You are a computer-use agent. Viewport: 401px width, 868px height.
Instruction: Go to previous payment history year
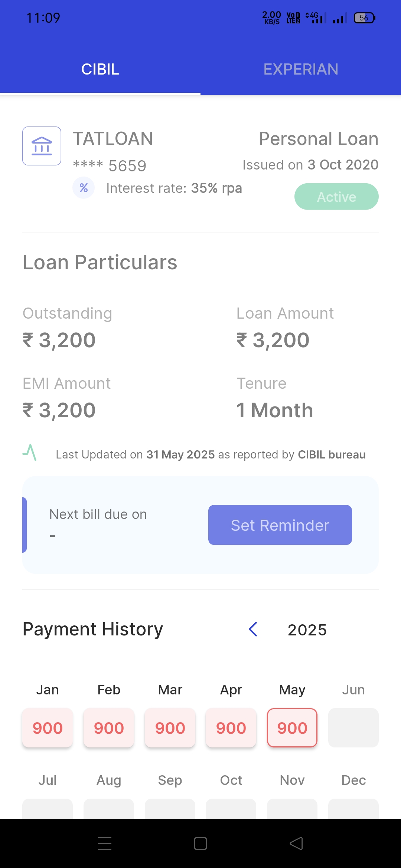253,629
